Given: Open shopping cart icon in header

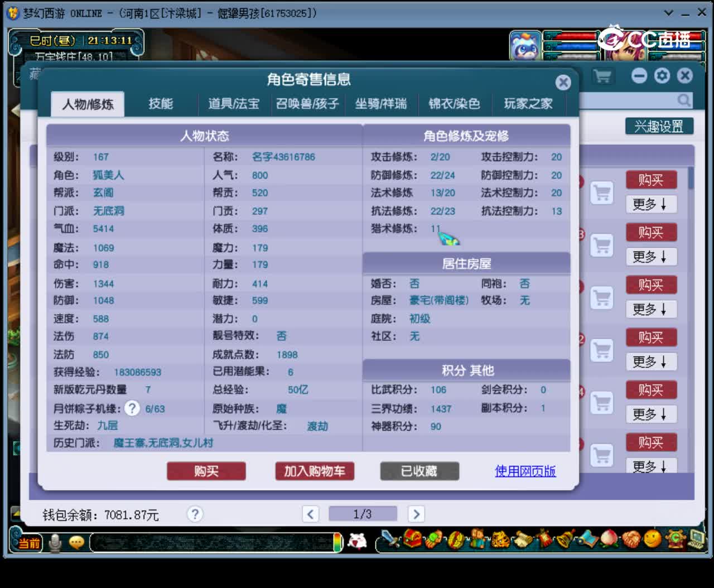Looking at the screenshot, I should tap(602, 76).
